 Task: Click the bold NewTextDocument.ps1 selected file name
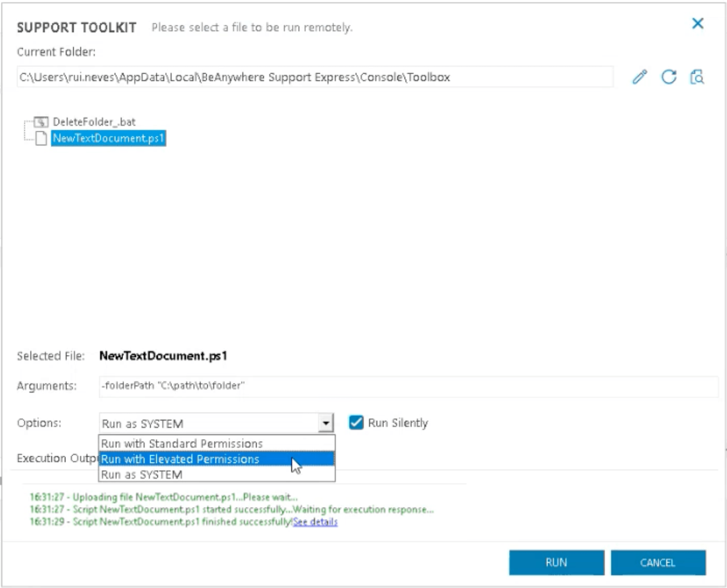pos(163,356)
